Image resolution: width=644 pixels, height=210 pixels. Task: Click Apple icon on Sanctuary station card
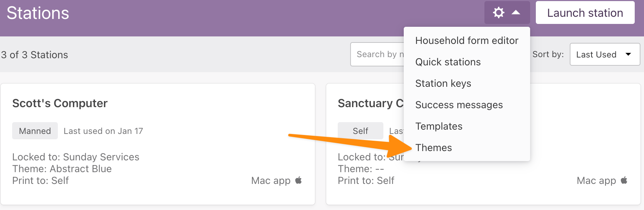624,180
